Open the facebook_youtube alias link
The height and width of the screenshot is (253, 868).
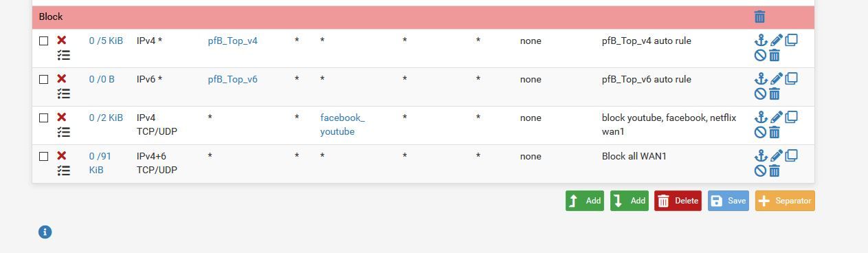(x=342, y=124)
